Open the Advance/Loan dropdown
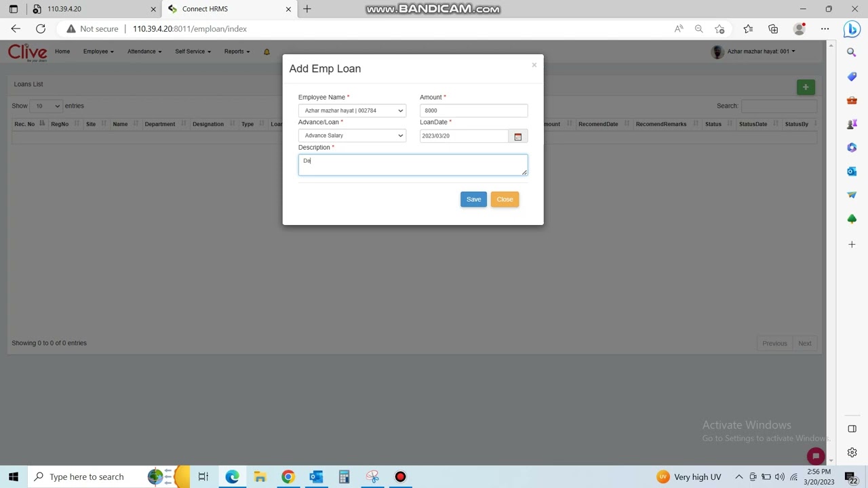The height and width of the screenshot is (488, 868). pos(352,136)
